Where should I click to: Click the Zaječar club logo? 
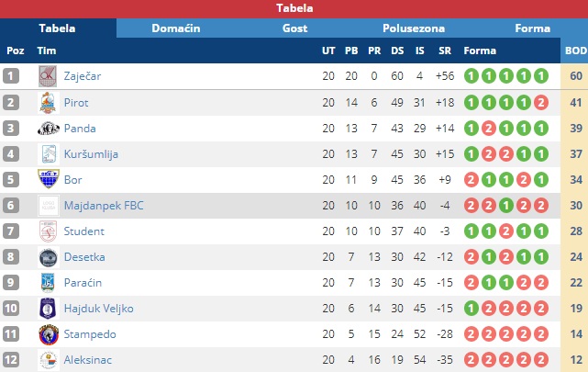[48, 76]
